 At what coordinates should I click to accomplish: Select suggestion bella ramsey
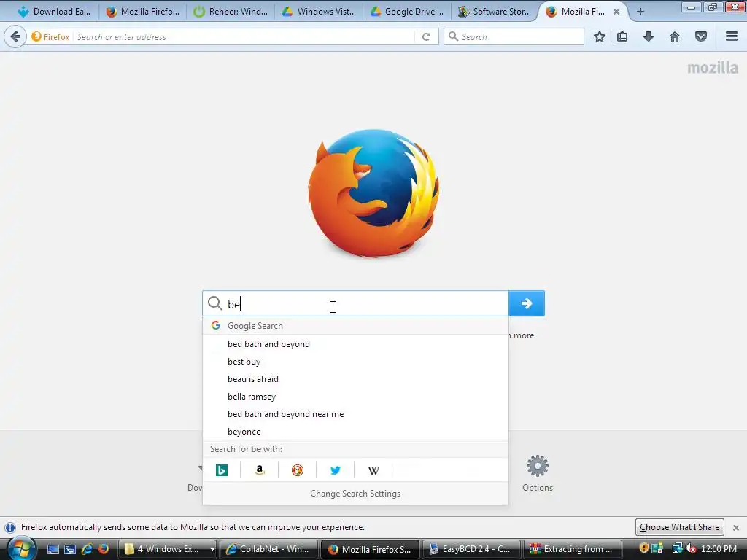[x=355, y=397]
